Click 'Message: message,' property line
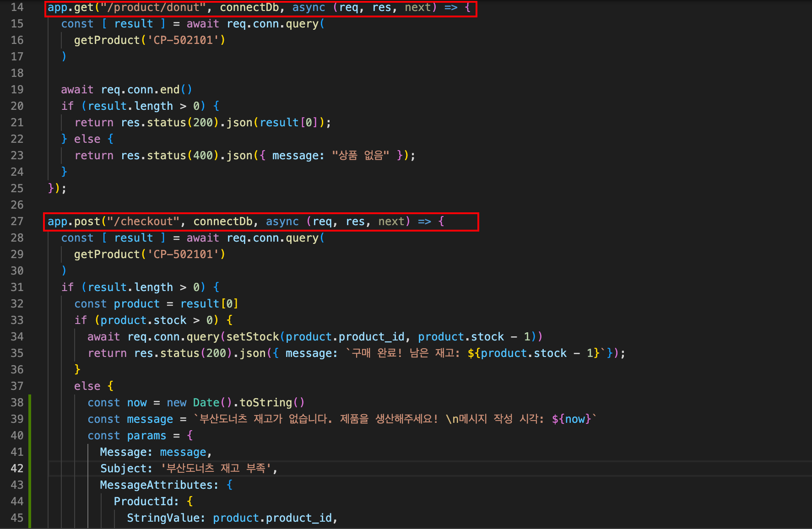The image size is (812, 529). click(156, 452)
